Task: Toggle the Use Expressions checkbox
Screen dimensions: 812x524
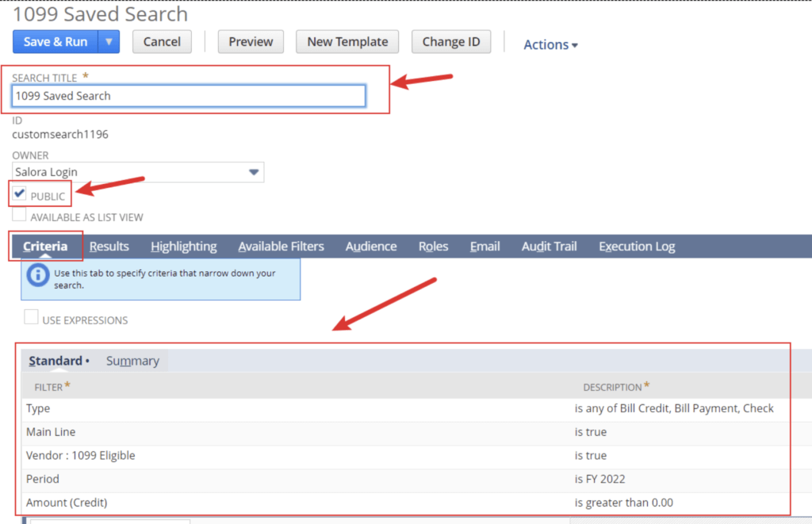Action: [31, 318]
